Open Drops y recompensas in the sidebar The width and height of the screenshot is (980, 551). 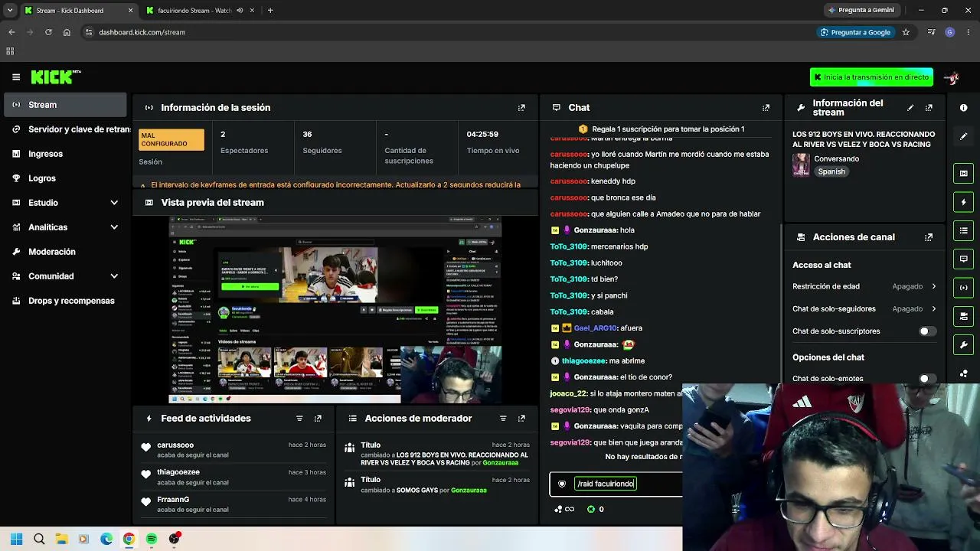[x=66, y=301]
